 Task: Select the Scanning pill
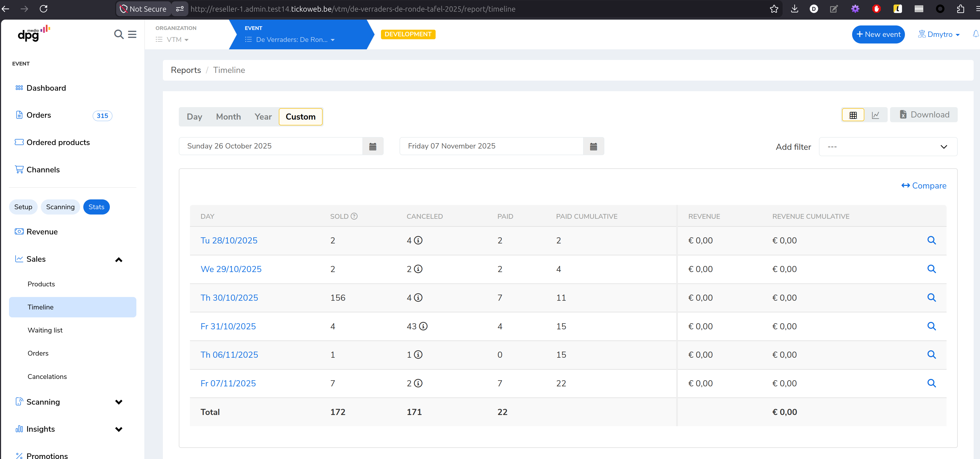click(x=60, y=207)
